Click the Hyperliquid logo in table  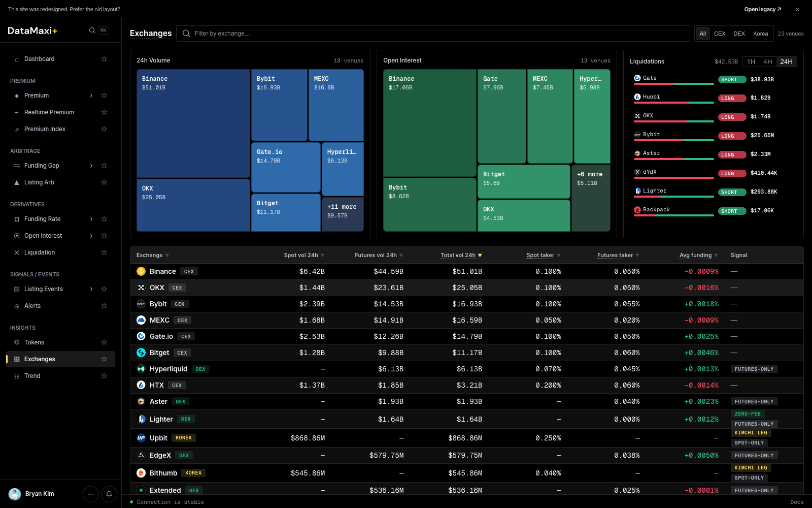pyautogui.click(x=141, y=369)
